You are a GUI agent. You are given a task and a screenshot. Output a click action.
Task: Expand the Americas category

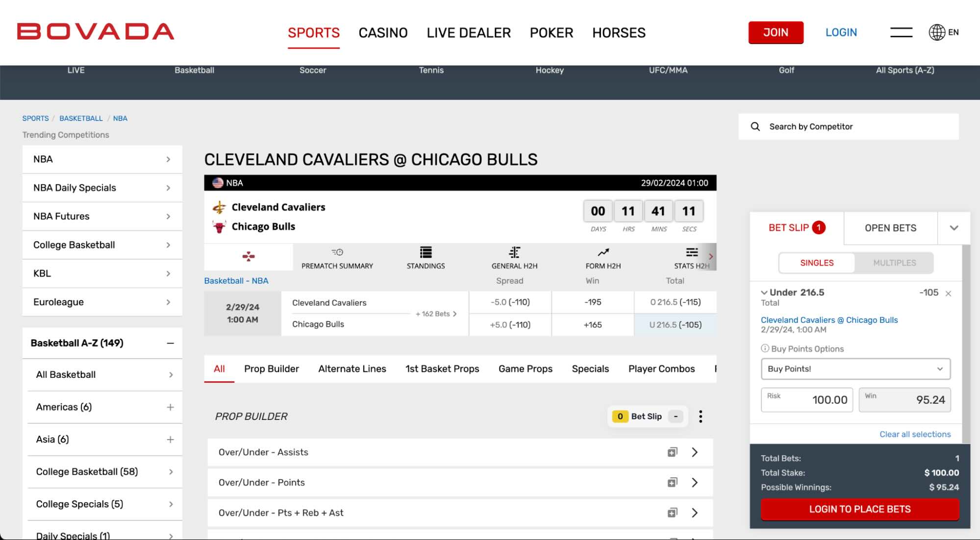[170, 407]
